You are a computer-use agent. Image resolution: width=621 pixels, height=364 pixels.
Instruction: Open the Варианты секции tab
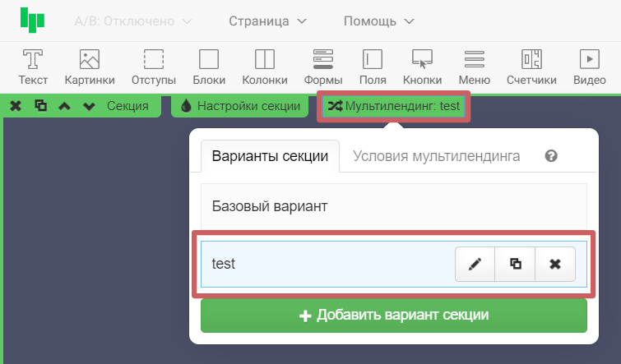click(271, 156)
